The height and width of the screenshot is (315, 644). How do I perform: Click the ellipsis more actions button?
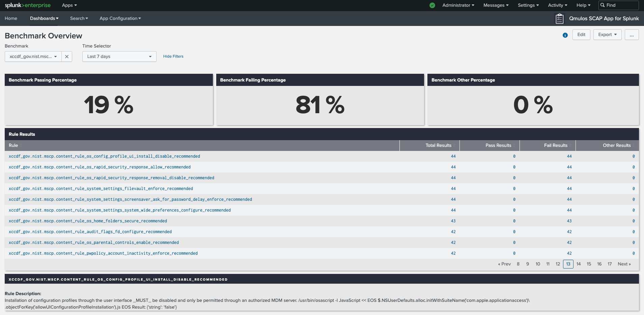(x=632, y=35)
